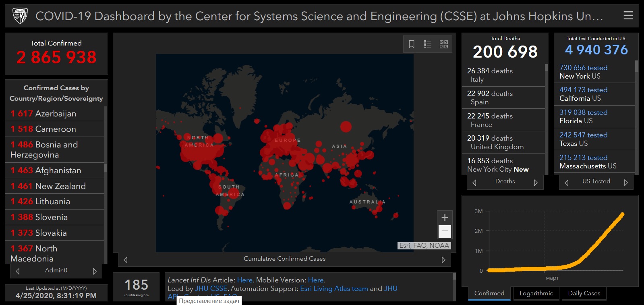Screen dimensions: 644x305
Task: Select New York US tested row
Action: 594,72
